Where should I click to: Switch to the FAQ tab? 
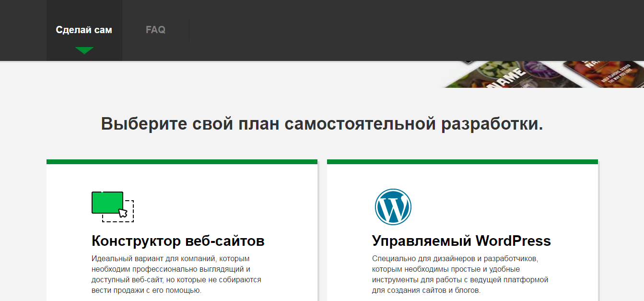click(155, 29)
